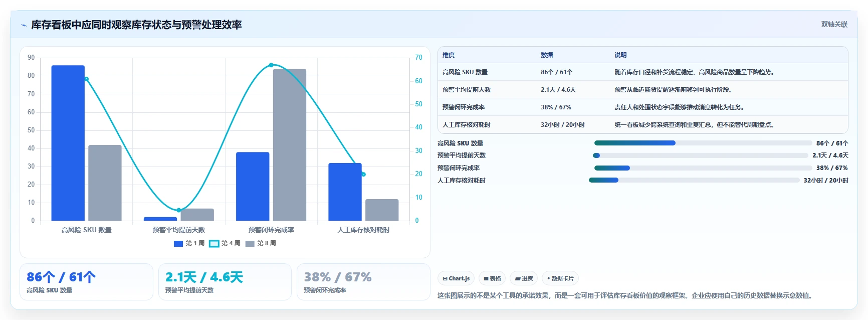Open the 2.1天 / 4.6天 KPI card

(x=225, y=282)
